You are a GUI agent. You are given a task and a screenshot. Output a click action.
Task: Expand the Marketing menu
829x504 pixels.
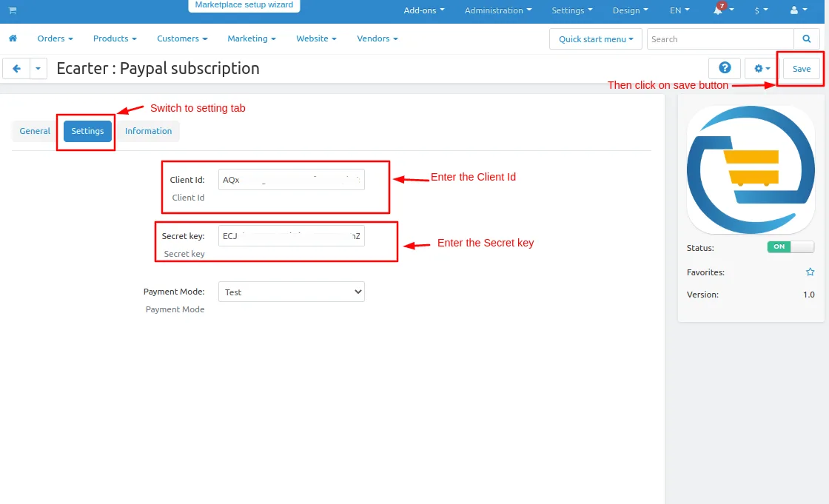click(252, 38)
